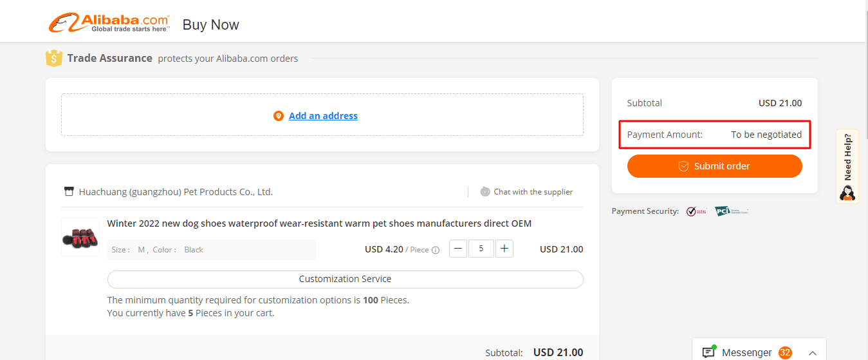Open the Winter 2022 dog shoes title
The image size is (868, 360).
pyautogui.click(x=319, y=223)
